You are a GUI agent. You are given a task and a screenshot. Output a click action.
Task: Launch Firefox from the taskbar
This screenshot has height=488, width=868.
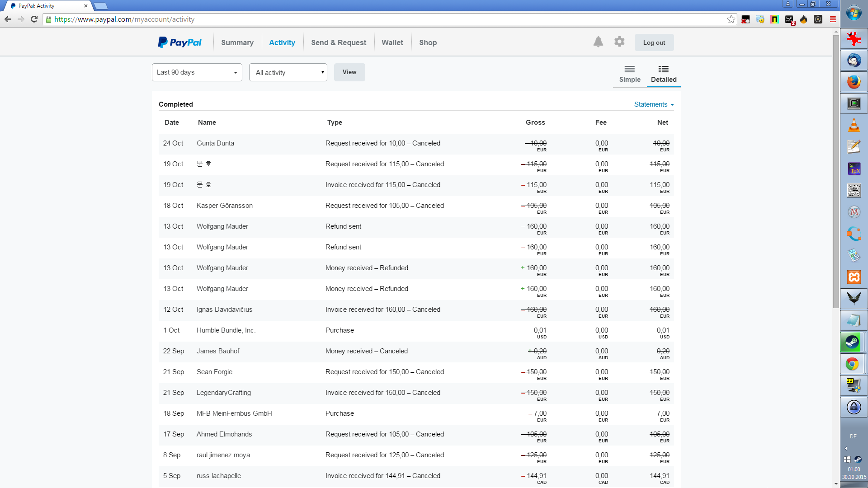854,82
